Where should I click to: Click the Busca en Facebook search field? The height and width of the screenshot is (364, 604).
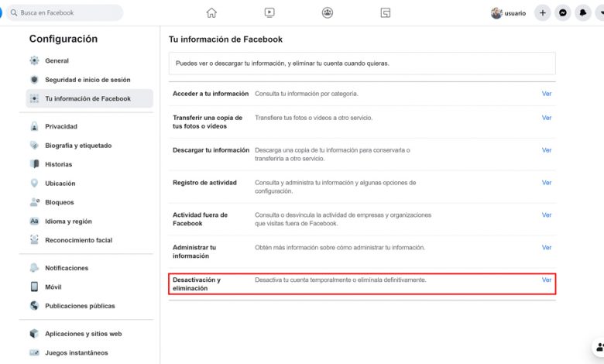[65, 12]
